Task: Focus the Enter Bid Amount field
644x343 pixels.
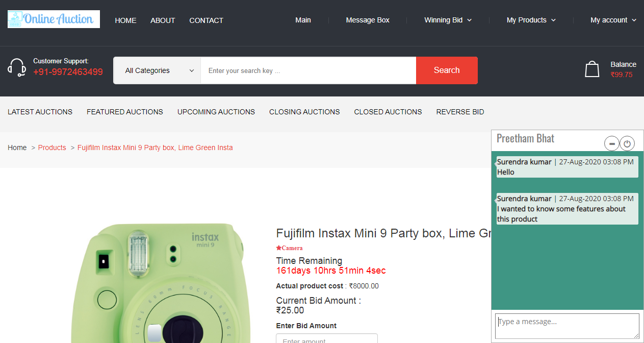Action: (x=327, y=338)
